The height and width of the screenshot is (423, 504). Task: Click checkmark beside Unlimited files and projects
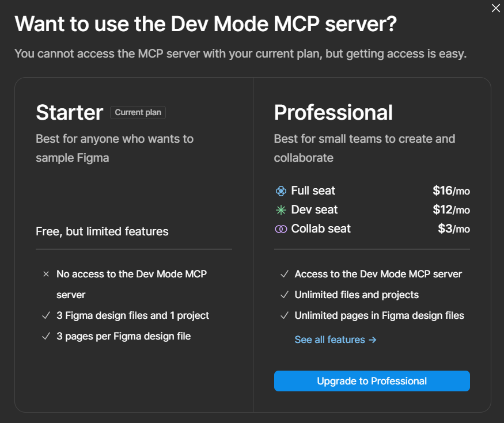pyautogui.click(x=285, y=295)
